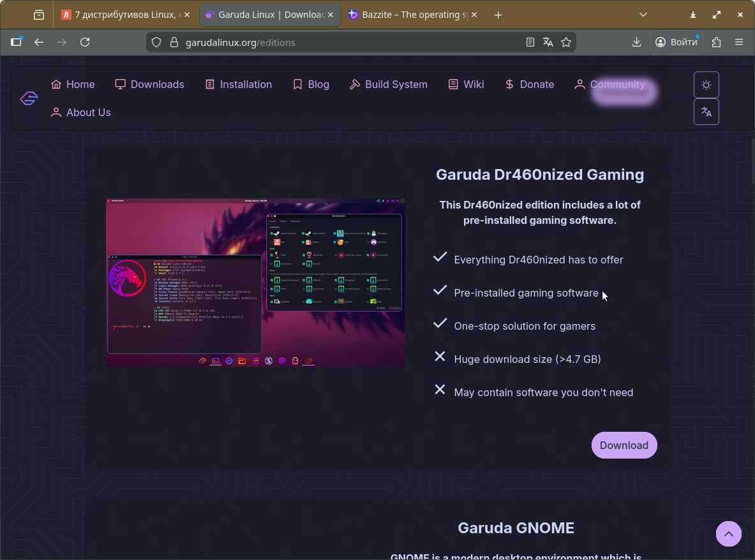Enlarge the Dr460nized Gaming desktop screenshot

tap(255, 283)
